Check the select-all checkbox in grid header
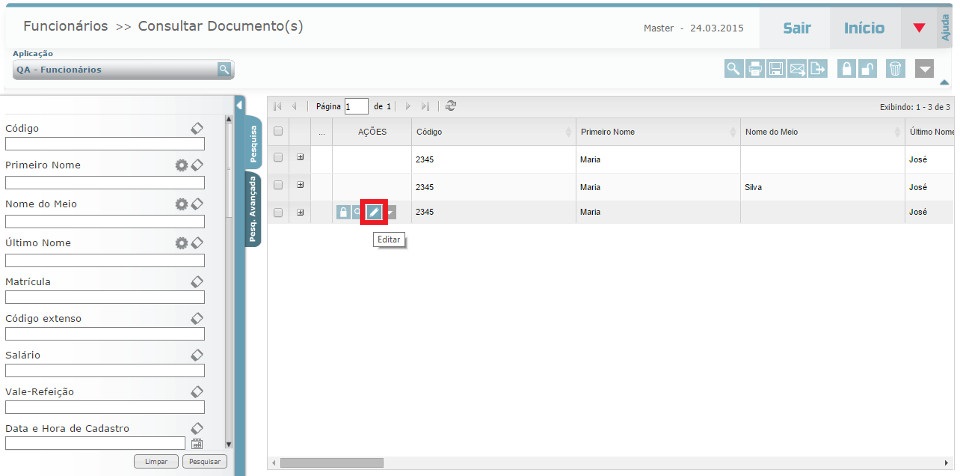 279,132
